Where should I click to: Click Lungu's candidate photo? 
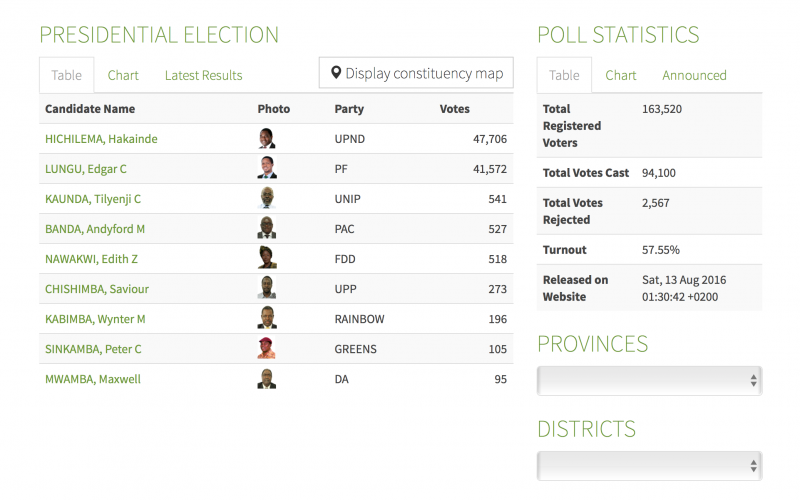pyautogui.click(x=266, y=169)
